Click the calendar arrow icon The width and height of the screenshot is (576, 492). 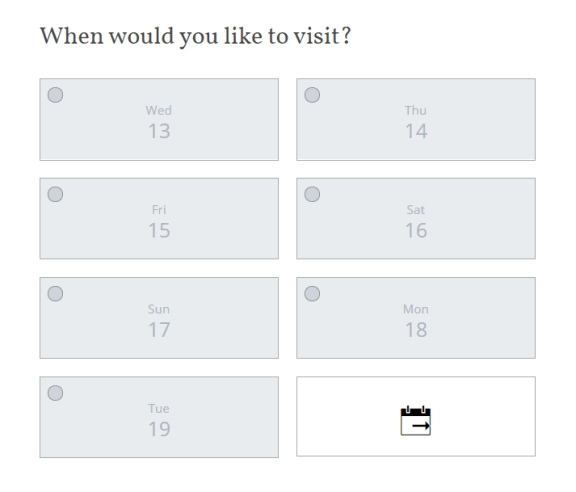click(x=415, y=421)
